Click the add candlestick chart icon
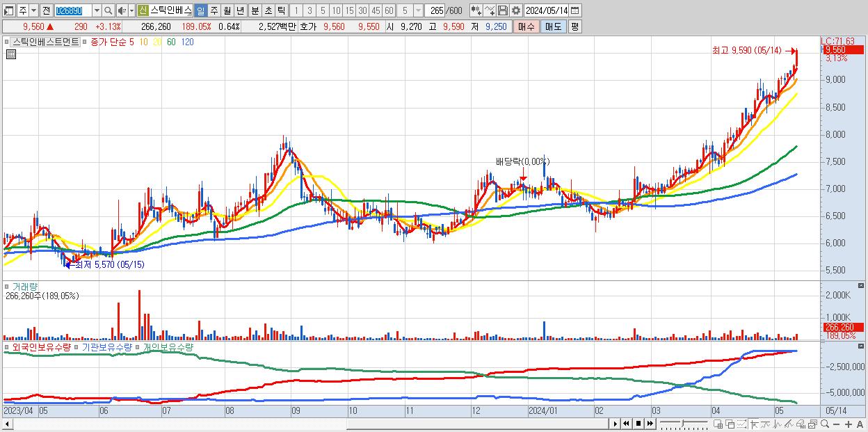This screenshot has width=868, height=432. (476, 10)
